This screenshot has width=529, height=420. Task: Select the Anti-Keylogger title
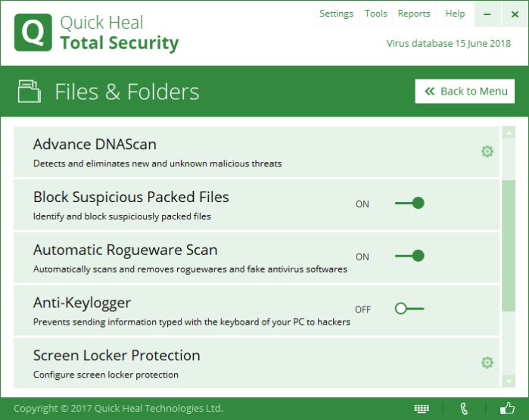pos(82,303)
